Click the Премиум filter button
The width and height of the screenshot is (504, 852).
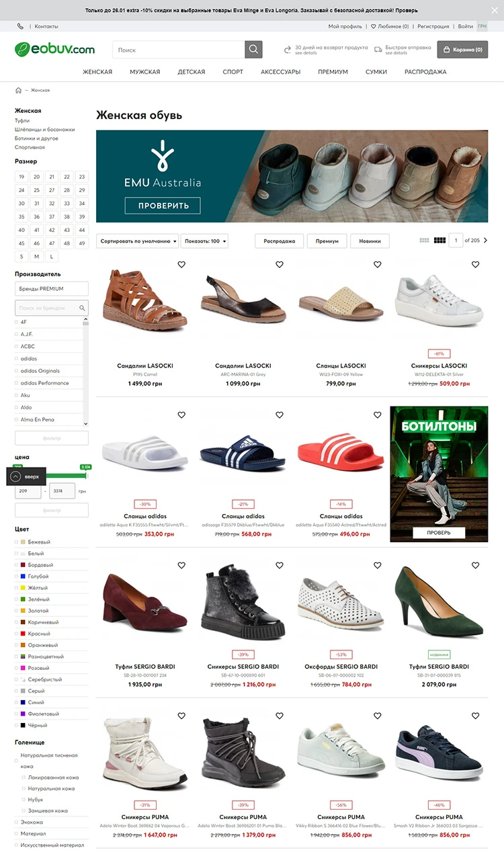327,241
